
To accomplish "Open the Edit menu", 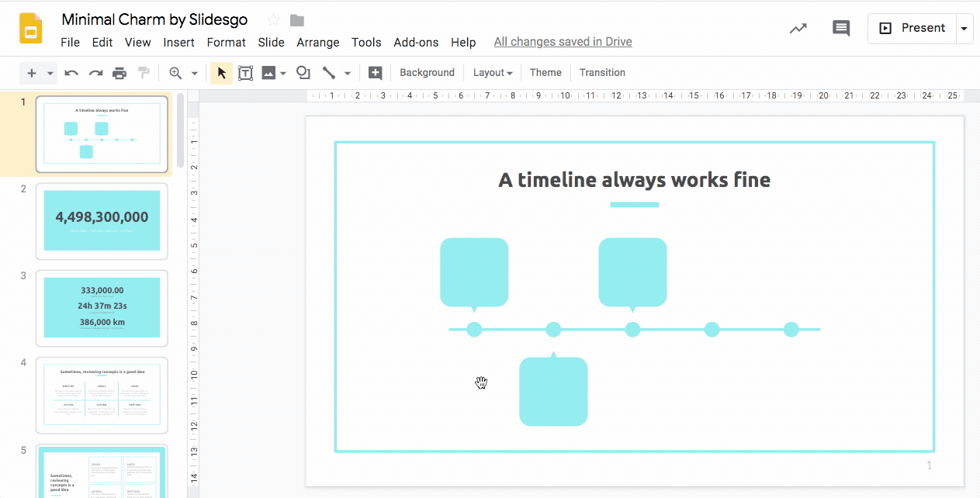I will click(102, 43).
